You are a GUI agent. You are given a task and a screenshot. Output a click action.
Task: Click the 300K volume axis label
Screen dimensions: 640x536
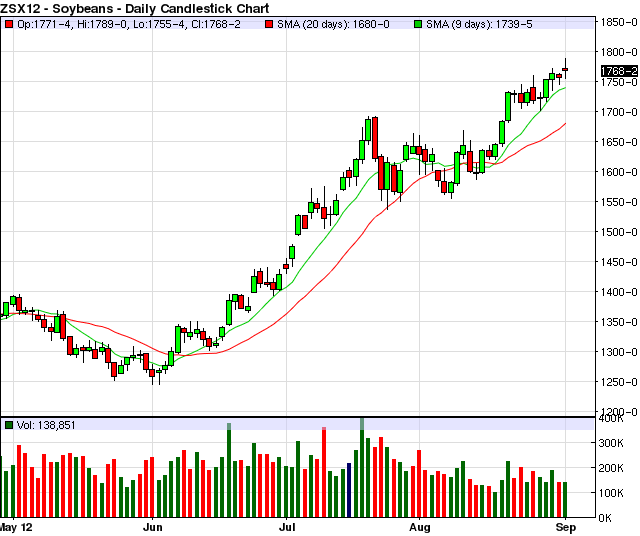point(611,443)
